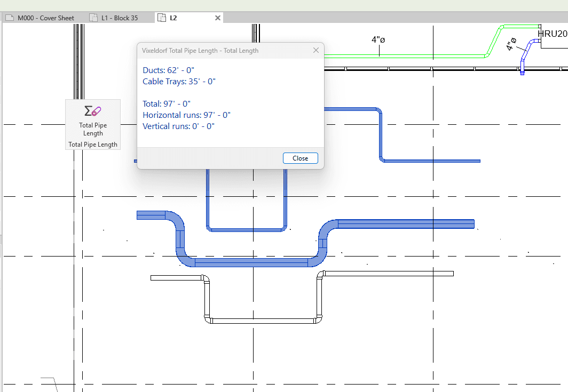Click the dialog title Vixeldorf Total Pipe Length
The width and height of the screenshot is (568, 392).
click(200, 51)
